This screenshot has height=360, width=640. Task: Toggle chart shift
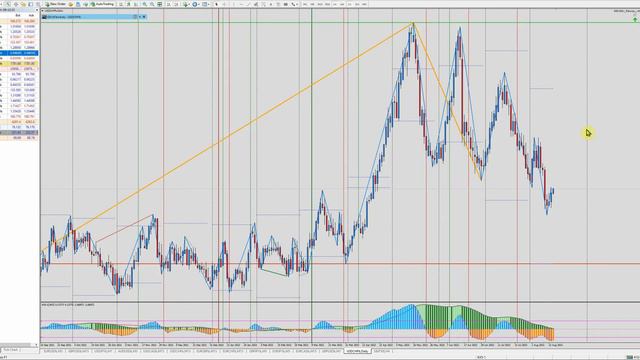click(176, 4)
